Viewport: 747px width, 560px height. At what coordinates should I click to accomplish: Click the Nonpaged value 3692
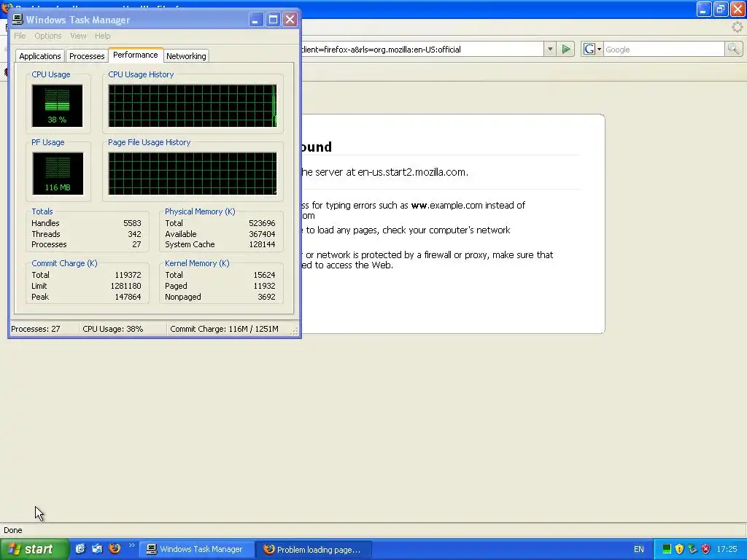tap(266, 297)
